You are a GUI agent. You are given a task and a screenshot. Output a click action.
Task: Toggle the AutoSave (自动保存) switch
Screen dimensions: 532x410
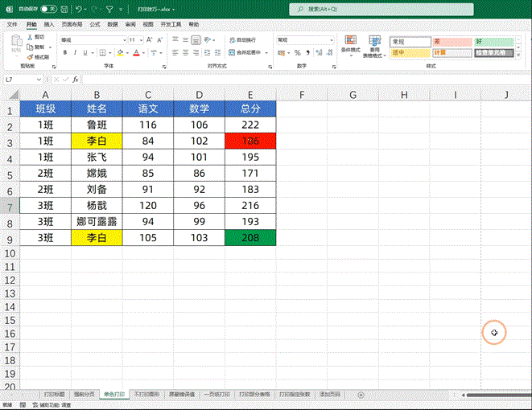tap(48, 9)
